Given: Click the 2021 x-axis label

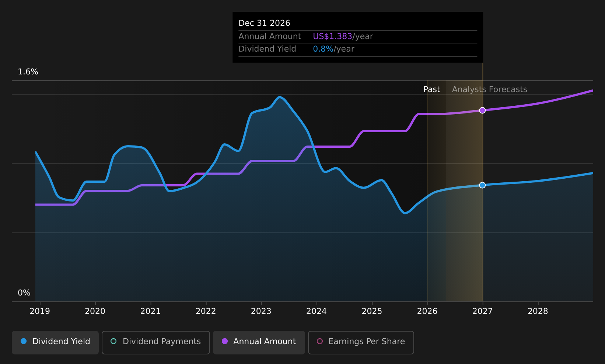Looking at the screenshot, I should [x=150, y=311].
